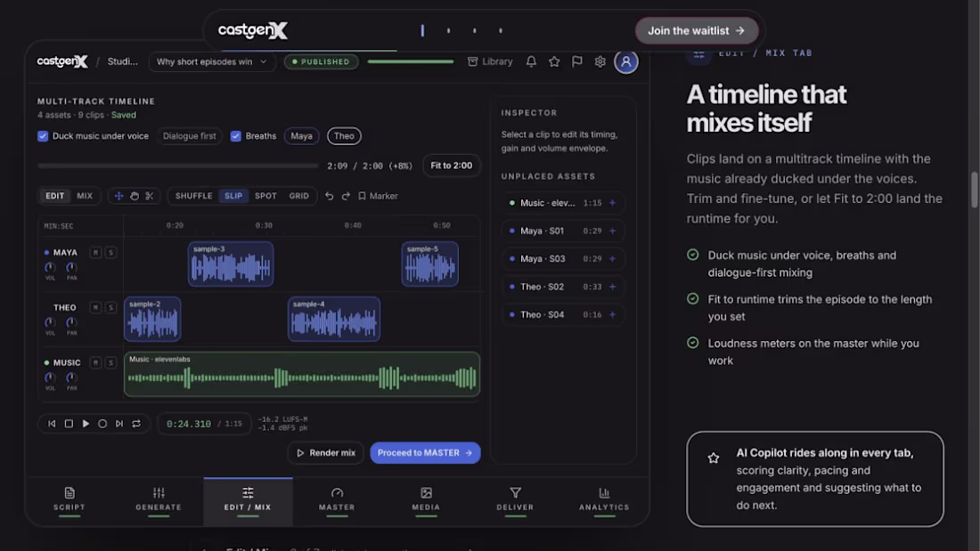Open the 'Why short episodes win' dropdown
This screenshot has height=551, width=980.
tap(212, 61)
